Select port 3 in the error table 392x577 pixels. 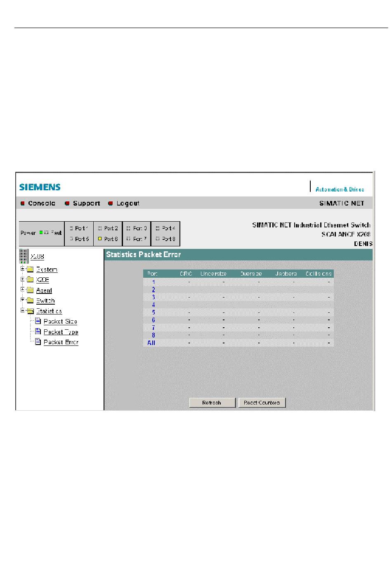(153, 297)
